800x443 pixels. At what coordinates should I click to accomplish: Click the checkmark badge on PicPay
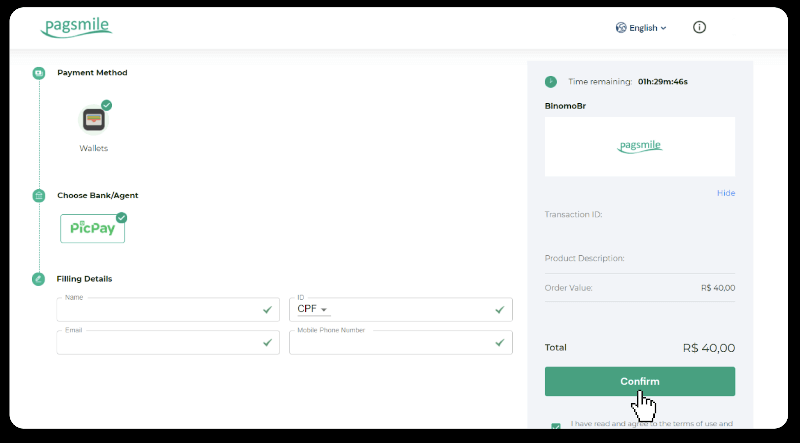pos(122,217)
